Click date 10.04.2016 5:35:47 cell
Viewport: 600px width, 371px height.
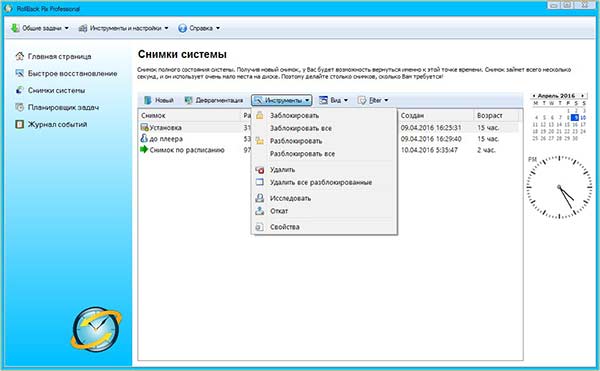(429, 150)
